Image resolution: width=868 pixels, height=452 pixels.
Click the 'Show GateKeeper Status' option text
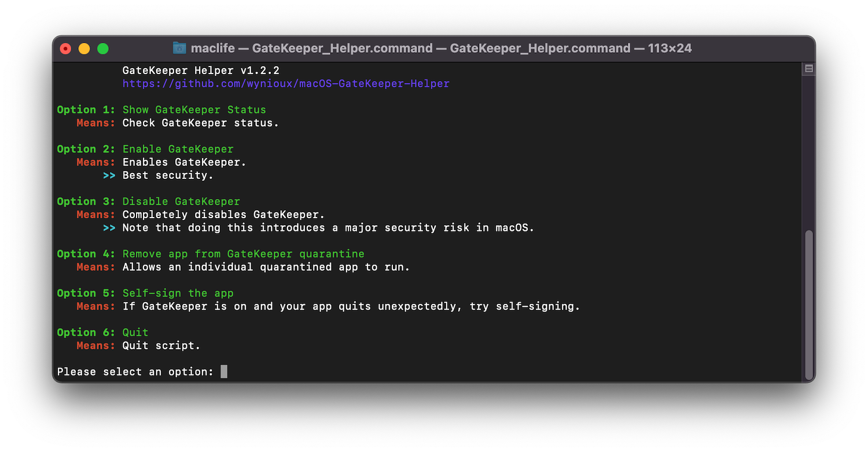point(194,109)
